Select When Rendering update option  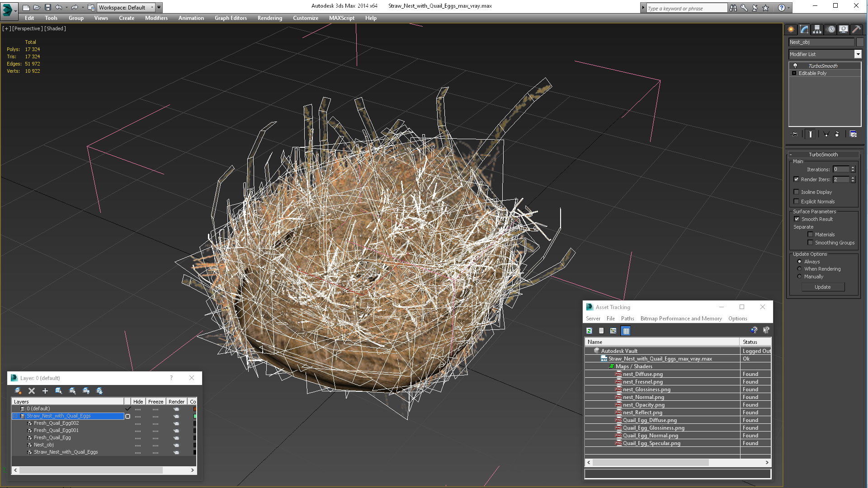[x=799, y=269]
